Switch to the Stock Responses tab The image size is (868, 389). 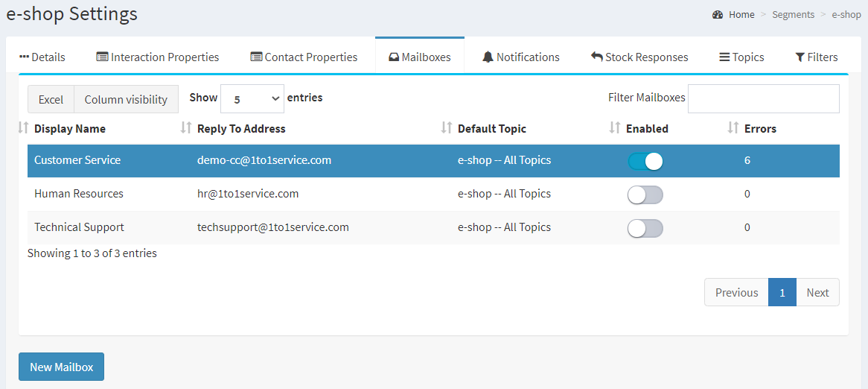pyautogui.click(x=639, y=57)
